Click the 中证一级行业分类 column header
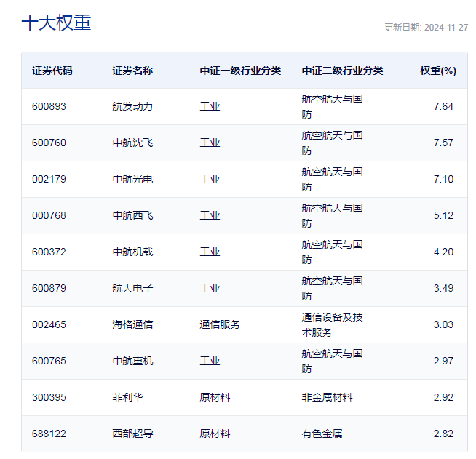476x459 pixels. tap(240, 71)
